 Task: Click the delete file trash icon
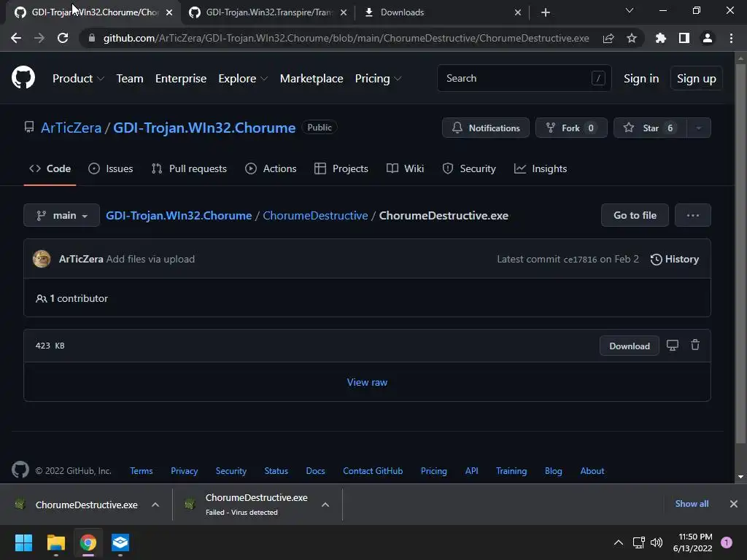click(695, 345)
